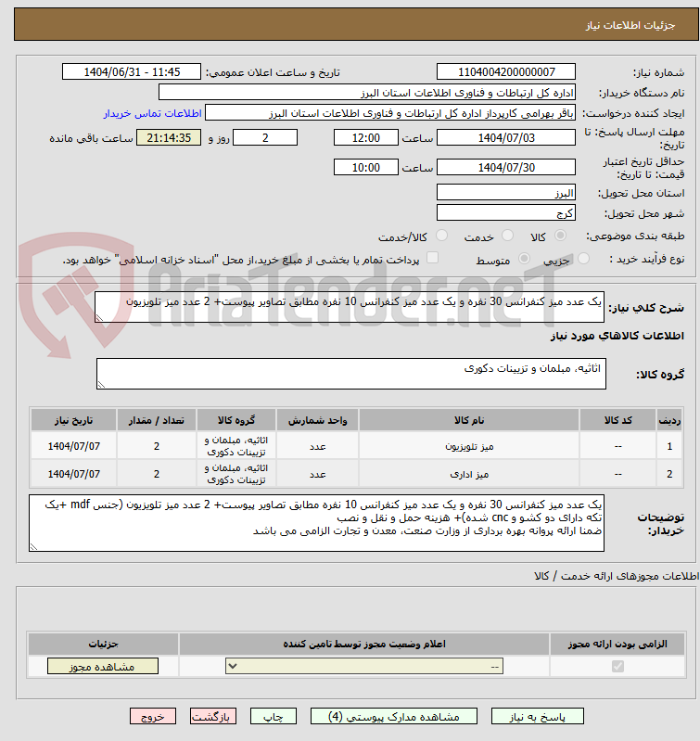
Task: Click the کد کالا column header
Action: (x=617, y=420)
